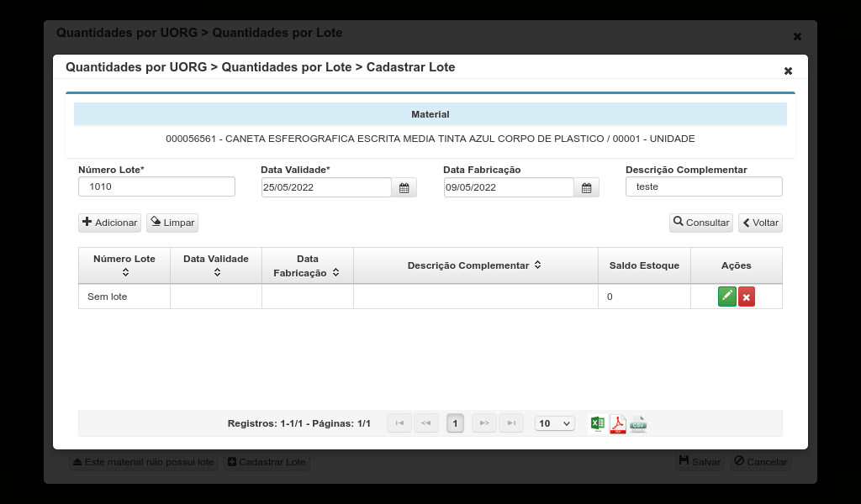This screenshot has width=861, height=504.
Task: Click the Saldo Estoque column header
Action: pos(644,265)
